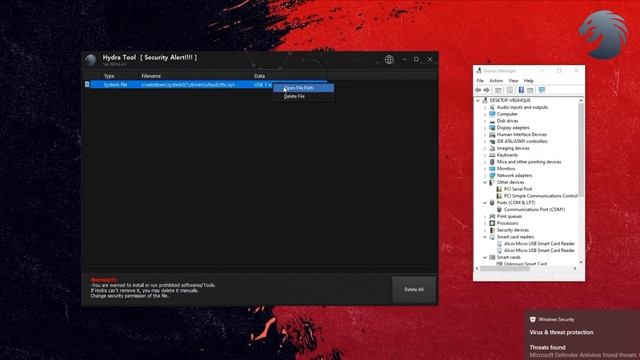Screen dimensions: 640x360
Task: Click the Hydra Tool dragon logo in title bar
Action: click(91, 60)
